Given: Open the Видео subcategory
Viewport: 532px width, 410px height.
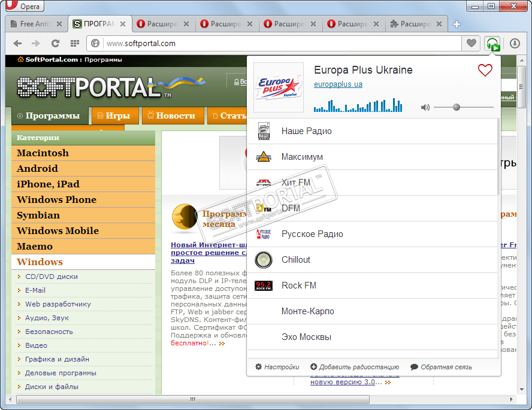Looking at the screenshot, I should click(x=36, y=345).
